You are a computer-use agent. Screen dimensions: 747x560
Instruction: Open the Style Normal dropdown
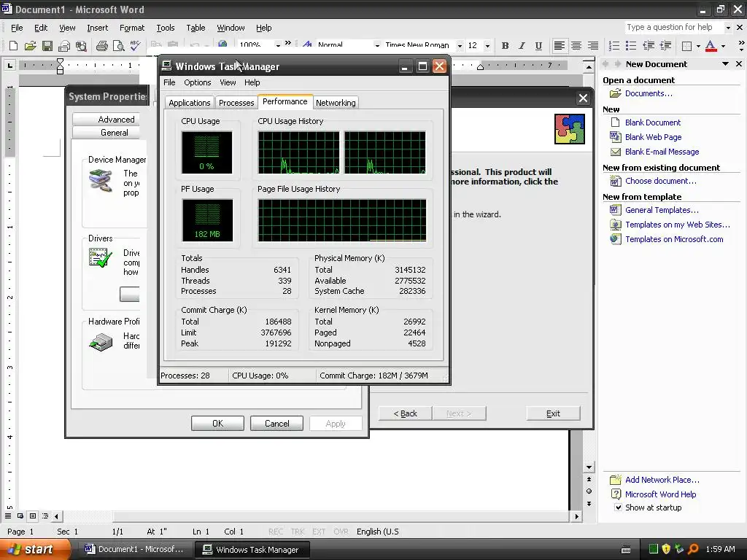coord(377,46)
